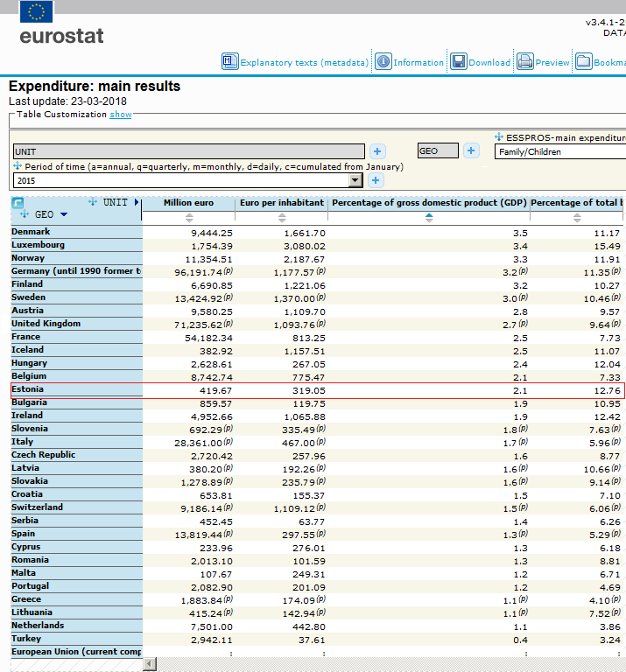Click the Eurostat EU flag logo
The image size is (626, 672).
[x=37, y=11]
